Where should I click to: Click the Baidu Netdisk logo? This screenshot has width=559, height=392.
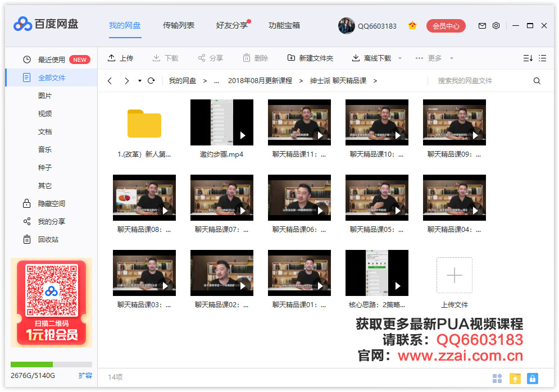coord(46,24)
